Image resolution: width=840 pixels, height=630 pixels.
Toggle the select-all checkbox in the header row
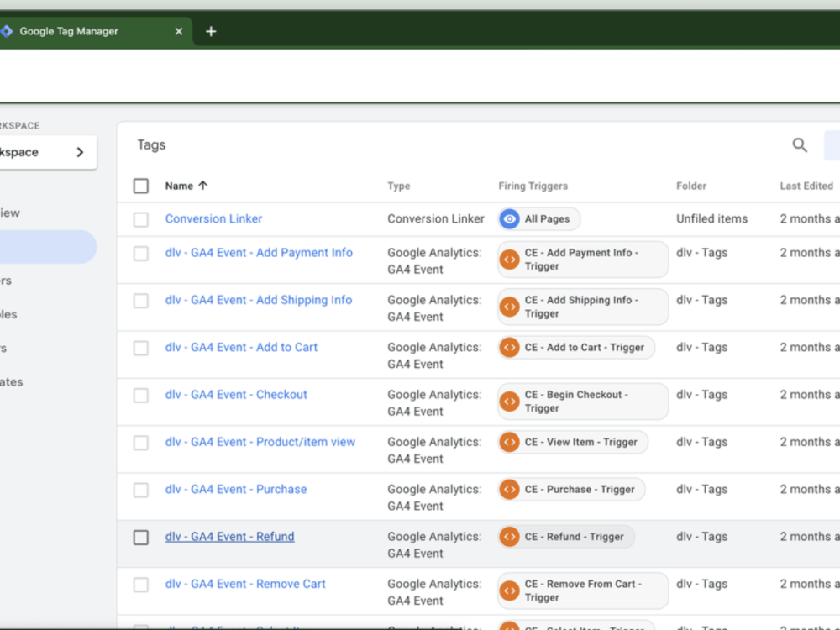coord(140,186)
